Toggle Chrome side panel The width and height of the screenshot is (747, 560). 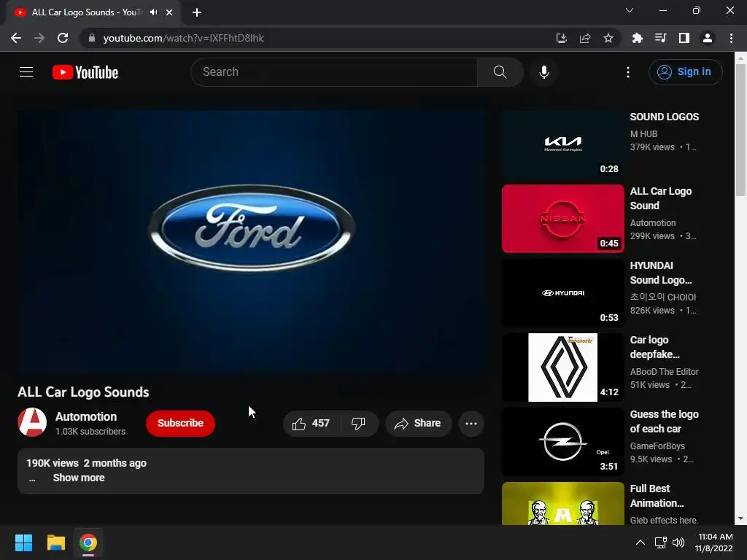pyautogui.click(x=684, y=38)
